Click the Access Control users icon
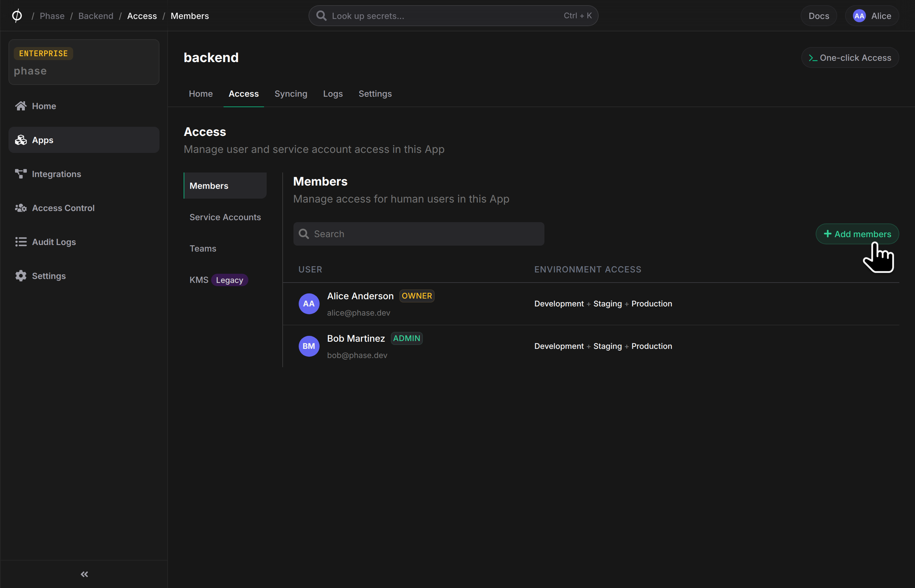Viewport: 915px width, 588px height. pyautogui.click(x=21, y=208)
